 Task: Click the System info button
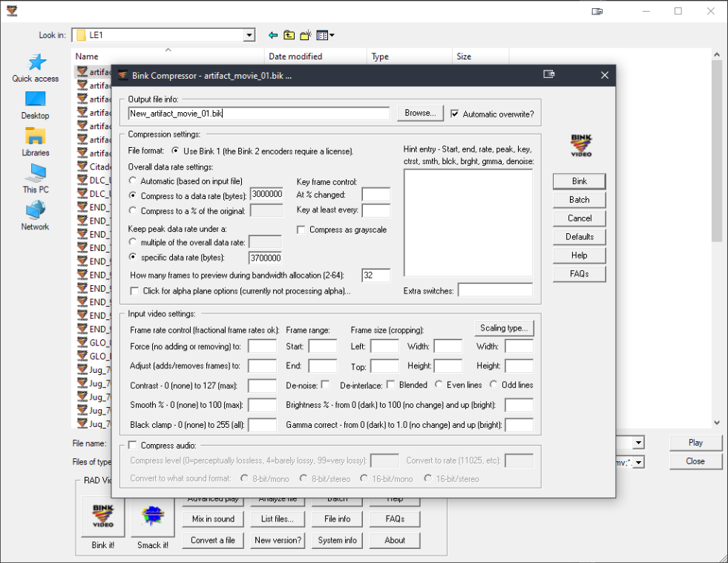[x=337, y=540]
